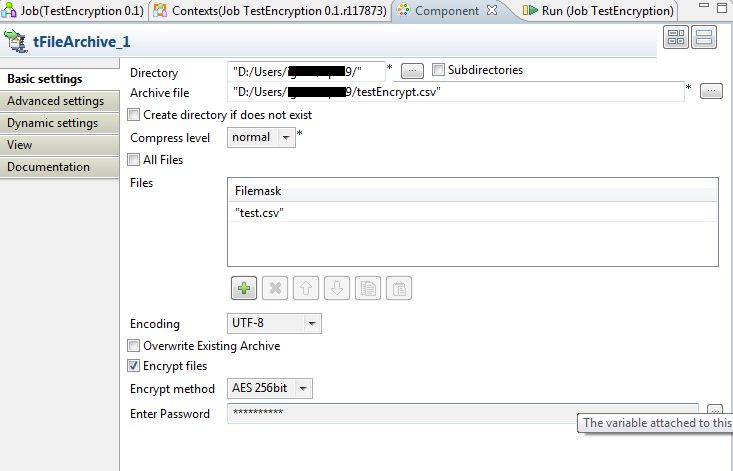
Task: Uncheck the Encrypt files checkbox
Action: 133,366
